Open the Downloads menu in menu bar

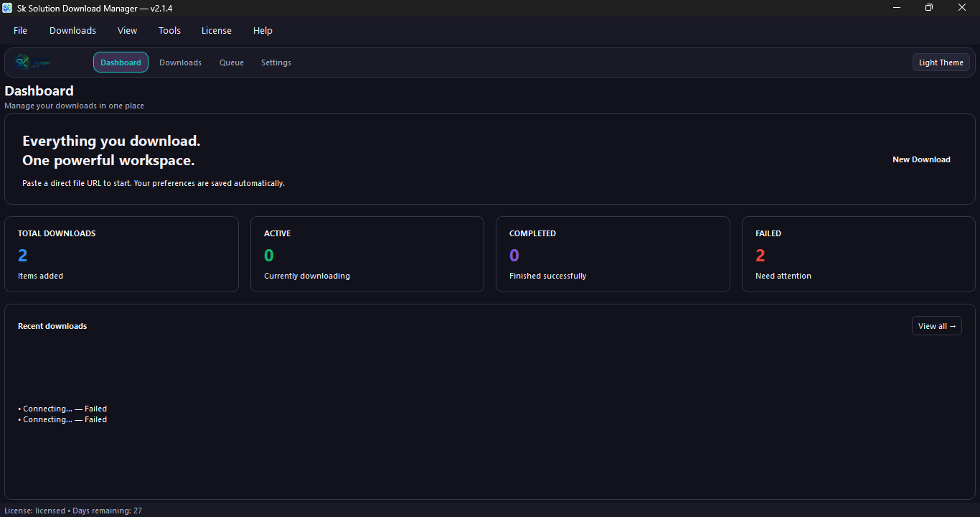pos(72,30)
